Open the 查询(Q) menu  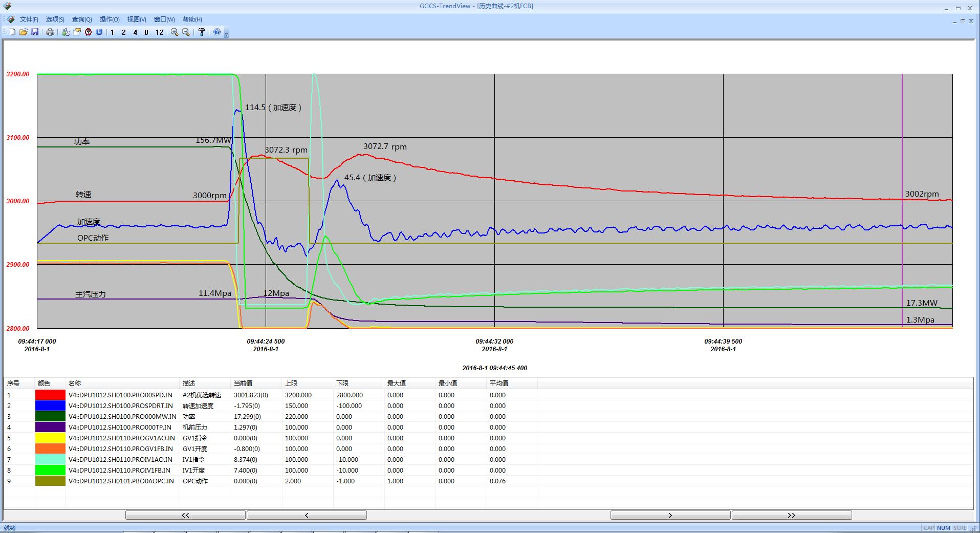82,19
